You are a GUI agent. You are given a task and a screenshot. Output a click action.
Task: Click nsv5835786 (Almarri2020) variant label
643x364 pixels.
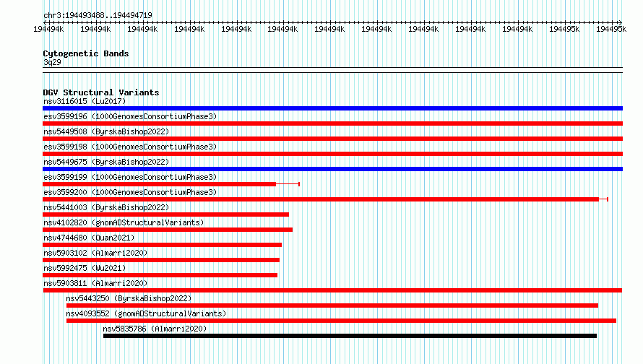(155, 329)
